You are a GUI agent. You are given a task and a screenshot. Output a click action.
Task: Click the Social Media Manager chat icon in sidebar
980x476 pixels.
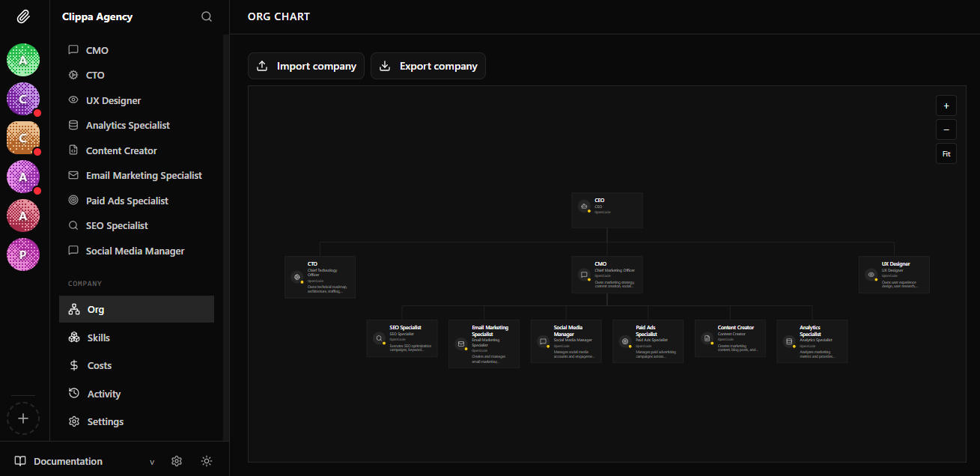pos(73,251)
